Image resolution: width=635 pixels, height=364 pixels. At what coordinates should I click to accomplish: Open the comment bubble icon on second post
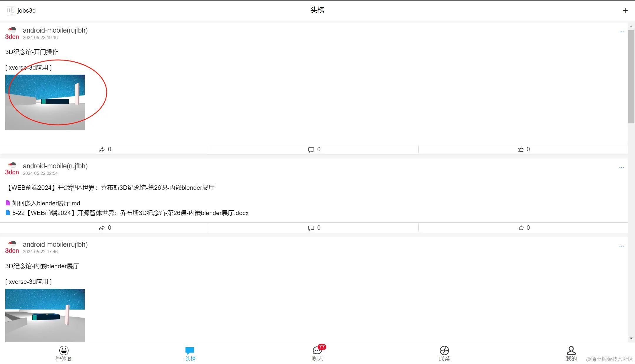(x=311, y=227)
